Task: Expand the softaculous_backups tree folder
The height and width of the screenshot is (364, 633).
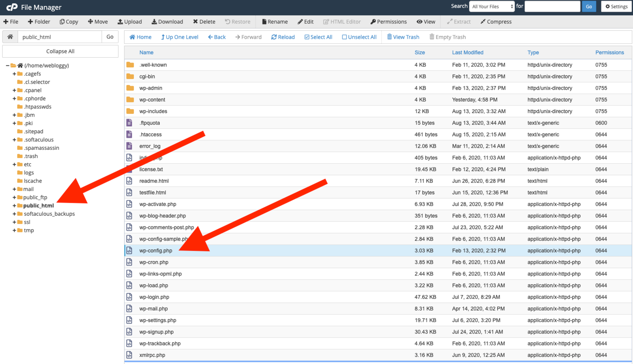Action: [x=14, y=214]
